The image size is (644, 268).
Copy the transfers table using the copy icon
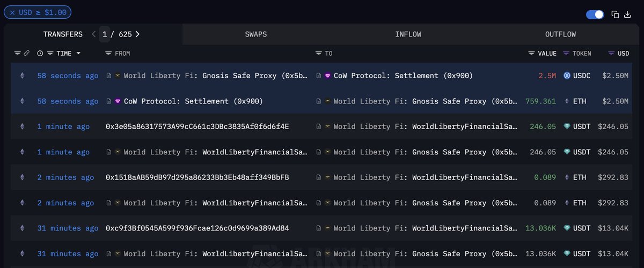tap(616, 14)
